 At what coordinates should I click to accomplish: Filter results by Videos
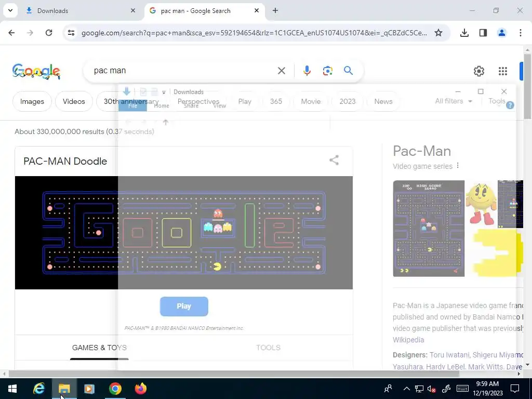[x=74, y=101]
